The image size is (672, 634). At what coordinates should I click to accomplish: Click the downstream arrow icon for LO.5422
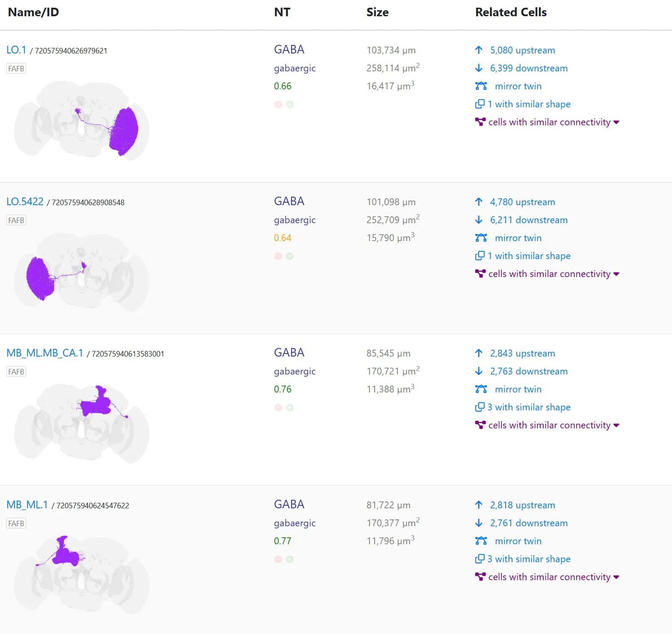pos(479,220)
